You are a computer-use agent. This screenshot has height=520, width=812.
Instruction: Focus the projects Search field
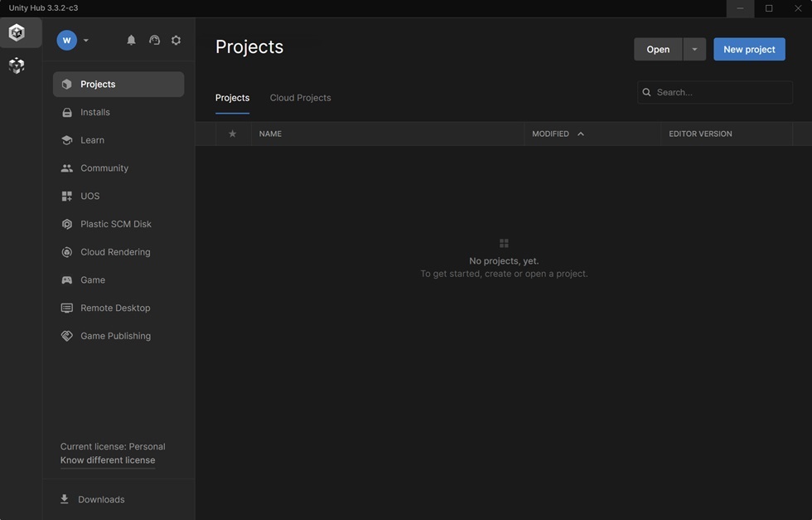714,92
